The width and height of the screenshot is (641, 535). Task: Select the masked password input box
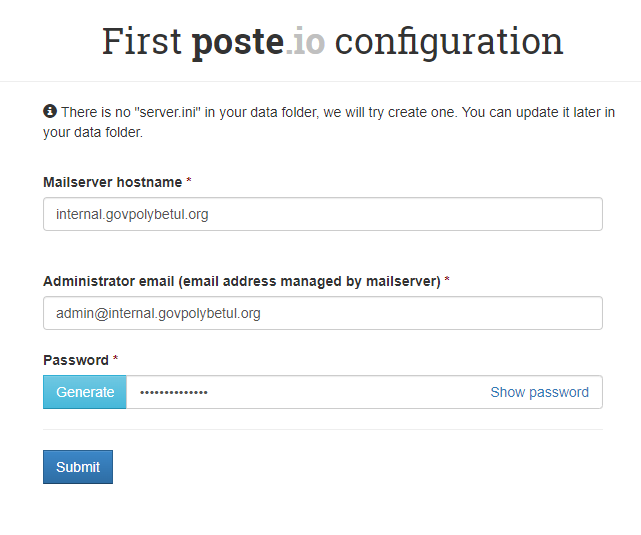coord(364,392)
